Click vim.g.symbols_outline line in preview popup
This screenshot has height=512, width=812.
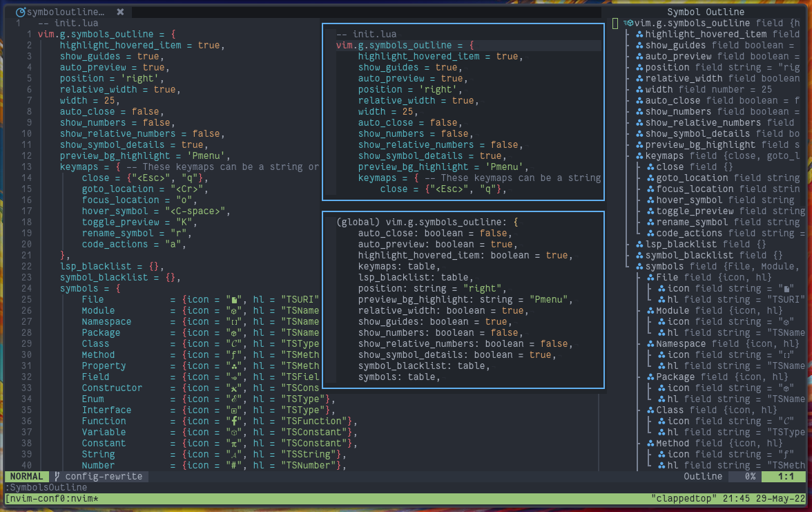[405, 45]
